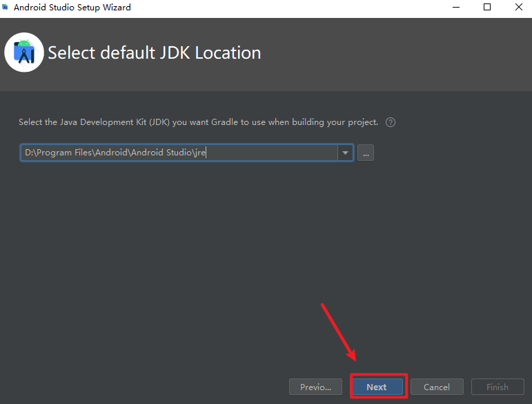Viewport: 532px width, 404px height.
Task: Open the browse '...' folder button
Action: tap(366, 153)
